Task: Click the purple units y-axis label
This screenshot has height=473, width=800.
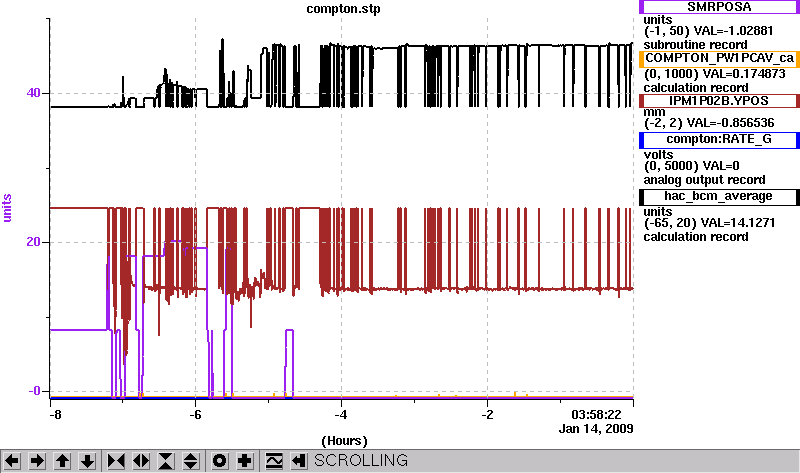Action: (x=7, y=208)
